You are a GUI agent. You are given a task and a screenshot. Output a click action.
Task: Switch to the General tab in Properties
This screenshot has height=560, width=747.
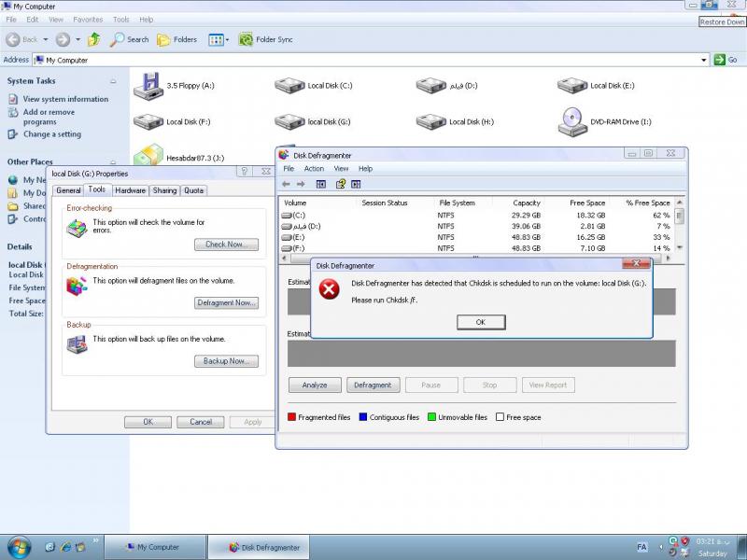(x=68, y=190)
